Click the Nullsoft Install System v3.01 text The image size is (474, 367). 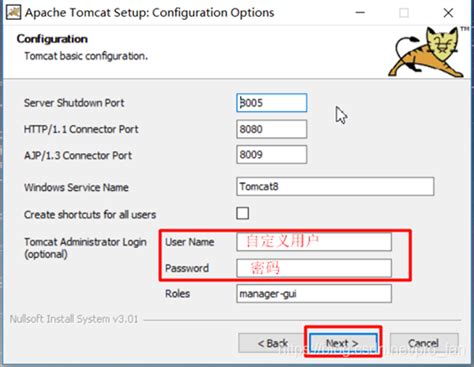(x=74, y=319)
